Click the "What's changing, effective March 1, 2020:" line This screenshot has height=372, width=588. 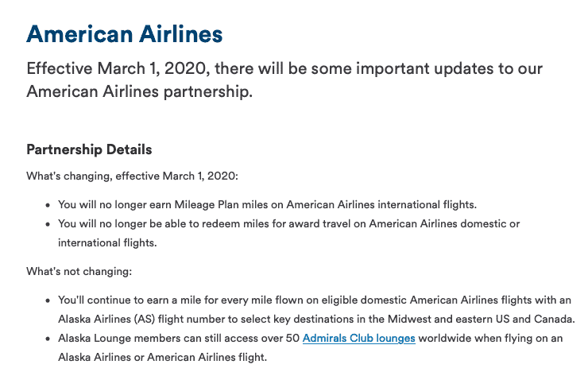click(132, 176)
